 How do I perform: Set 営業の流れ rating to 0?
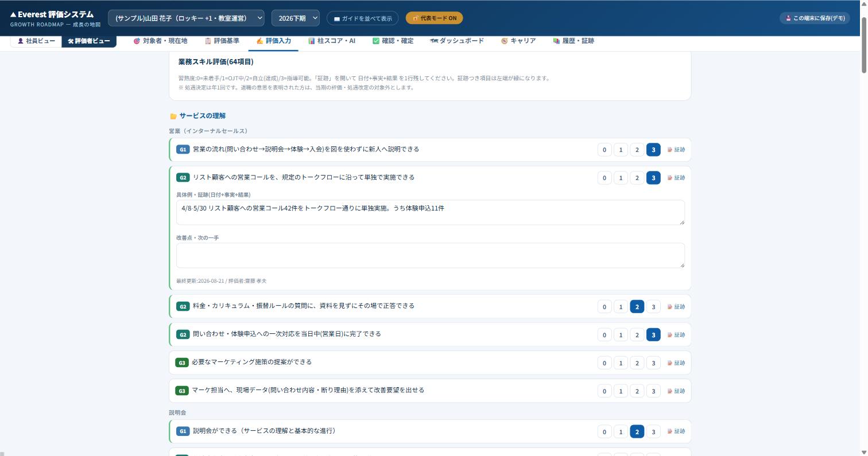(x=604, y=150)
